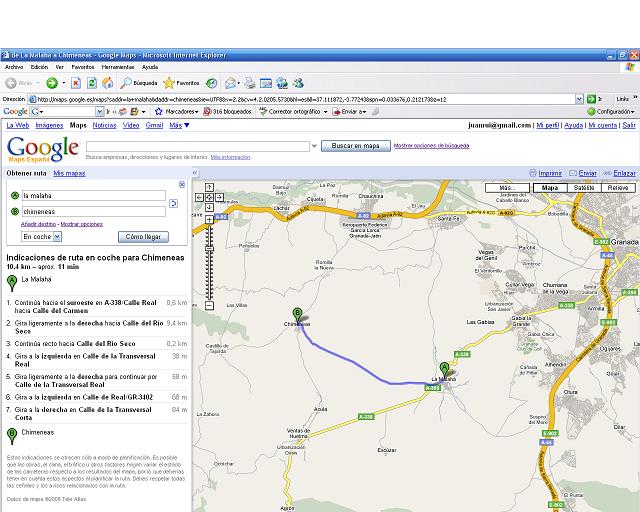Image resolution: width=640 pixels, height=512 pixels.
Task: Click the browser Refresh toolbar icon
Action: click(92, 83)
